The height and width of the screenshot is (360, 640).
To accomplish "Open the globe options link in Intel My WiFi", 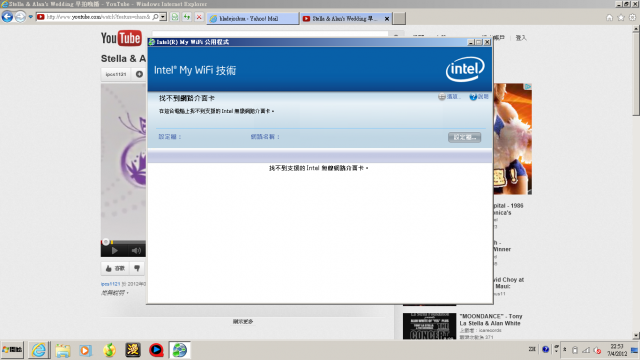I will (449, 97).
